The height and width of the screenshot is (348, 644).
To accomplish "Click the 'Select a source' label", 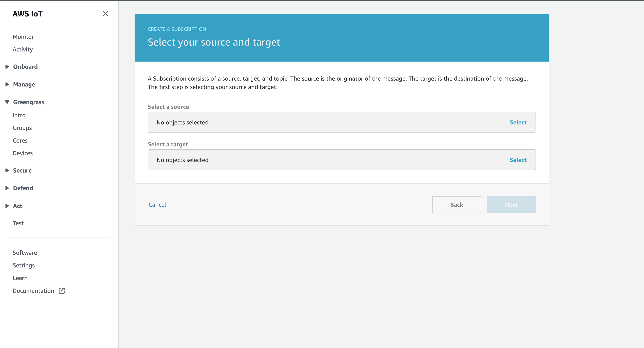I will point(168,107).
